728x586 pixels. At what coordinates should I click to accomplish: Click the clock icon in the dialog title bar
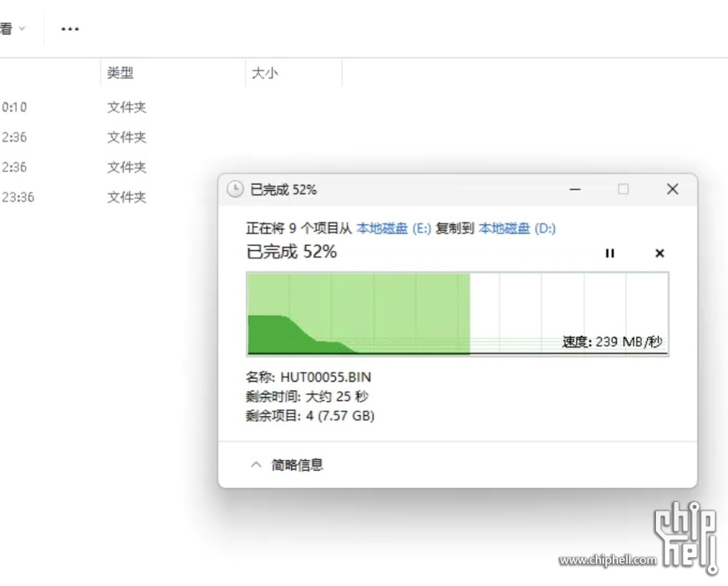click(235, 189)
